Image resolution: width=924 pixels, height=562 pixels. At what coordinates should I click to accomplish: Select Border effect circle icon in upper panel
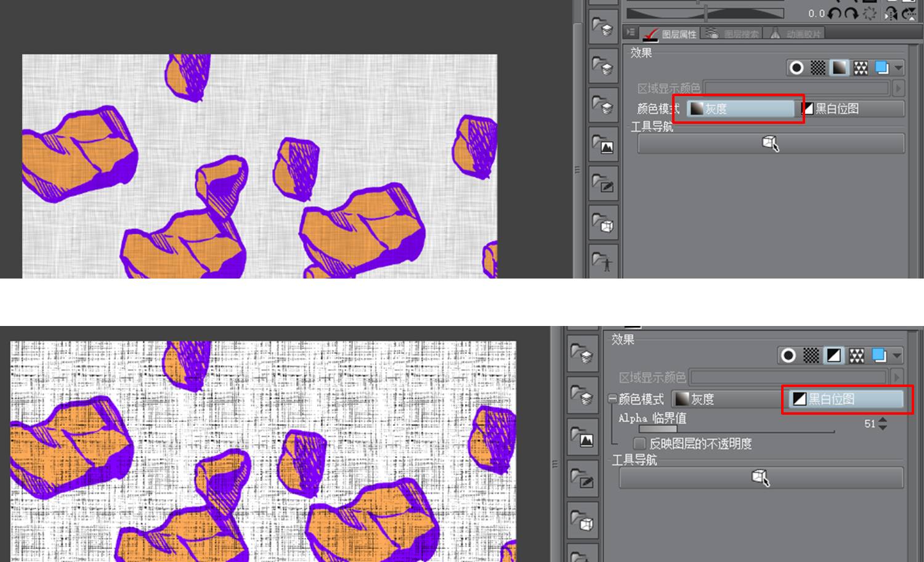click(796, 68)
